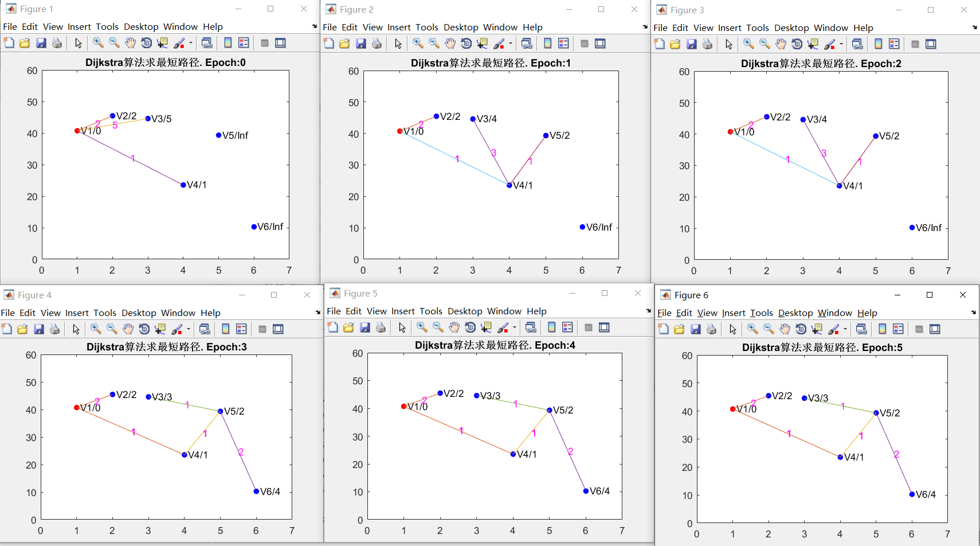This screenshot has width=980, height=546.
Task: Select Data Cursor tool in Figure 2
Action: click(482, 44)
